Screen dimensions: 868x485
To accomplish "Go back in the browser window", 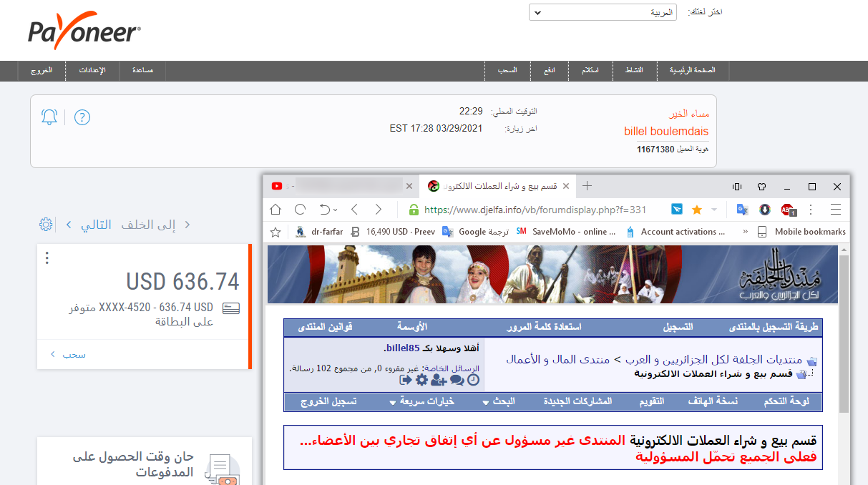I will (354, 210).
